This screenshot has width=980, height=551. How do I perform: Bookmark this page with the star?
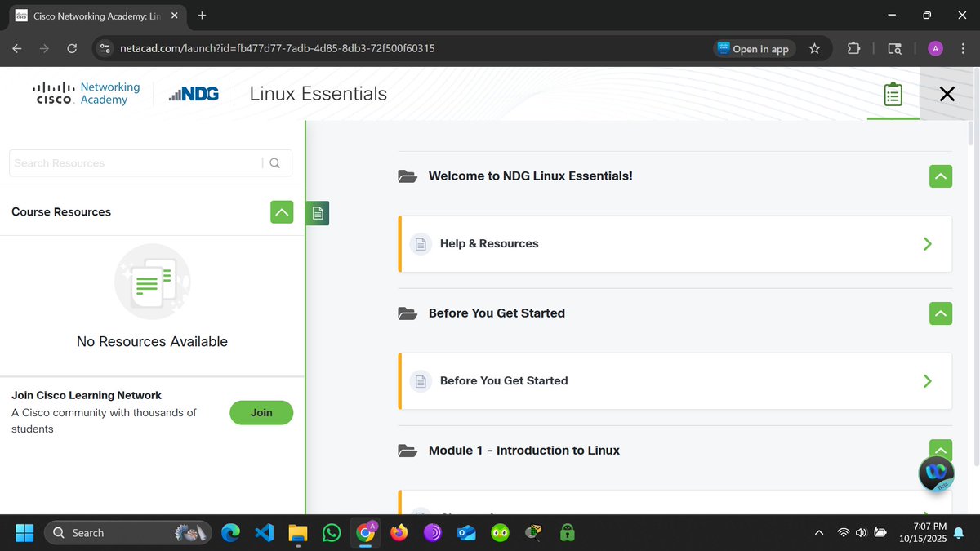click(x=814, y=48)
